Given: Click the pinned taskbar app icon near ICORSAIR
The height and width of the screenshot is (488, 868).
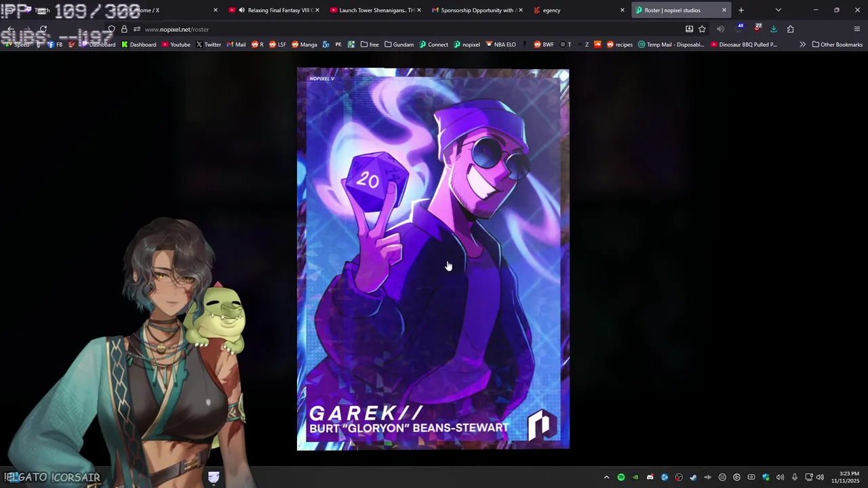Looking at the screenshot, I should [x=214, y=477].
